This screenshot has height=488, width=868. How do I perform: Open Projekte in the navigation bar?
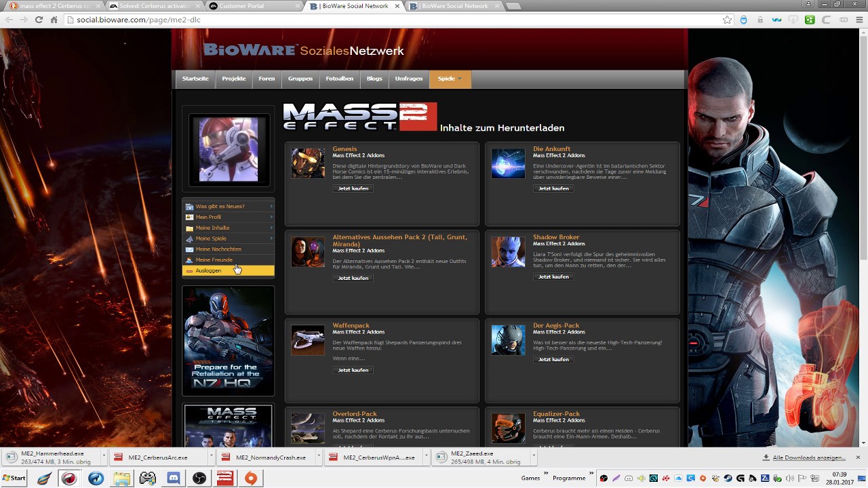(x=234, y=79)
